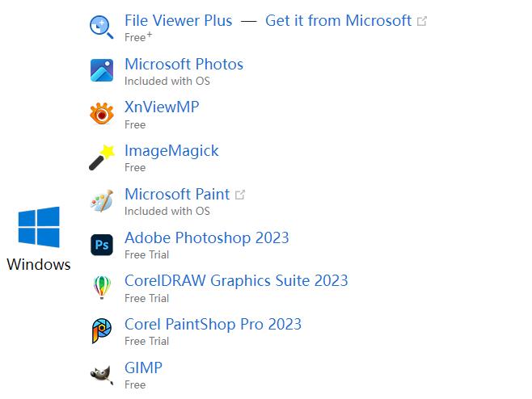532x399 pixels.
Task: Open the File Viewer Plus link
Action: click(179, 21)
